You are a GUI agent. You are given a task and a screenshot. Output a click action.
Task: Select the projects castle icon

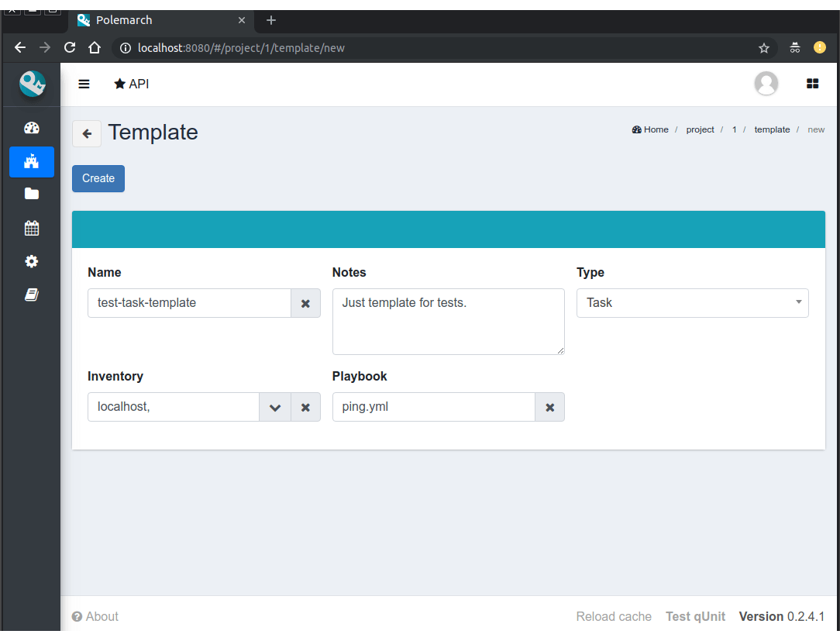click(x=32, y=161)
